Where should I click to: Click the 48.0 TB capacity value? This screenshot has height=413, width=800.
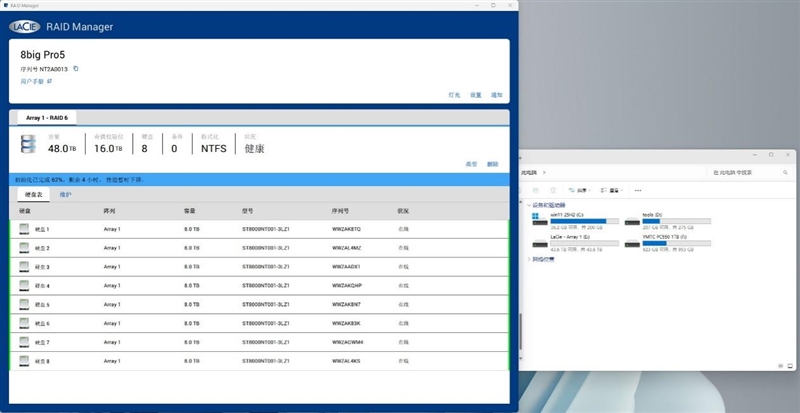tap(62, 149)
